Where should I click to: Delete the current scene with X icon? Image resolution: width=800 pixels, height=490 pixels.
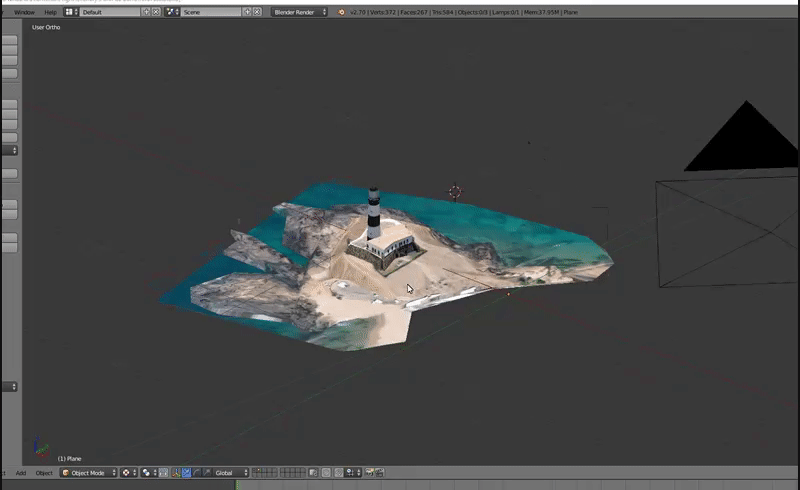[x=257, y=12]
